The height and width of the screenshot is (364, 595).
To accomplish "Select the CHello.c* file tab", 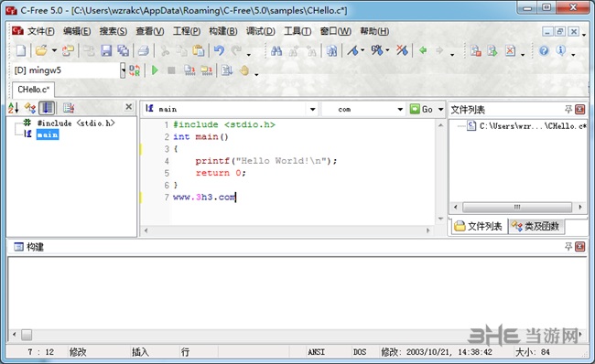I will tap(33, 90).
